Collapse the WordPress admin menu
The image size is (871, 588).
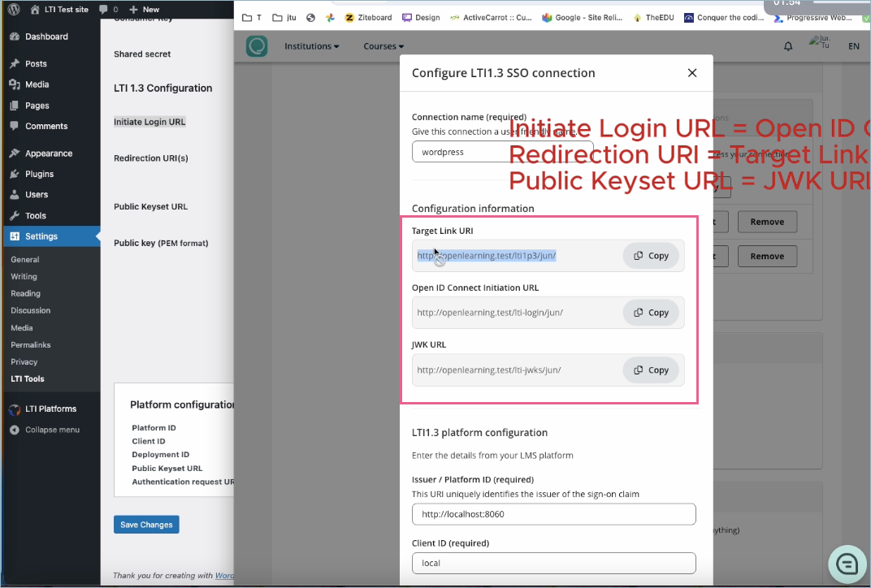point(45,430)
